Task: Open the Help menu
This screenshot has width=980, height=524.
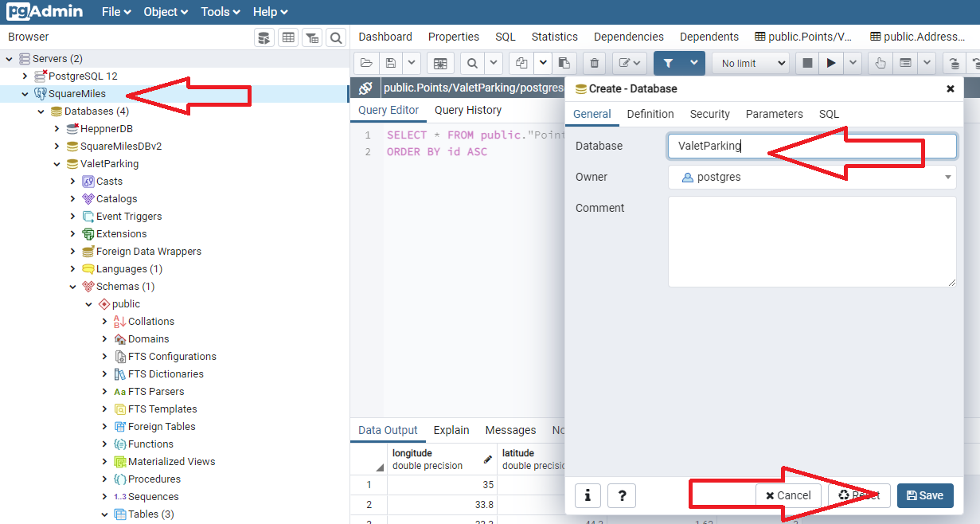Action: [271, 12]
